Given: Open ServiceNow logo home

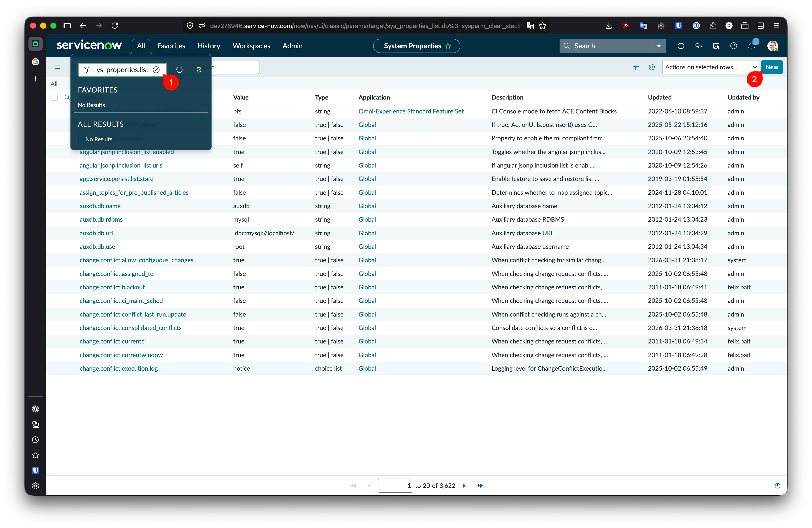Looking at the screenshot, I should pyautogui.click(x=89, y=45).
